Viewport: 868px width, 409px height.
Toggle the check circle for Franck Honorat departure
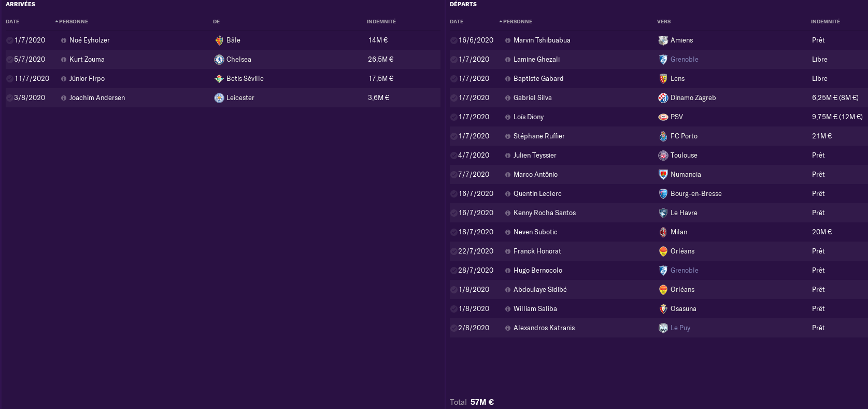[x=454, y=251]
